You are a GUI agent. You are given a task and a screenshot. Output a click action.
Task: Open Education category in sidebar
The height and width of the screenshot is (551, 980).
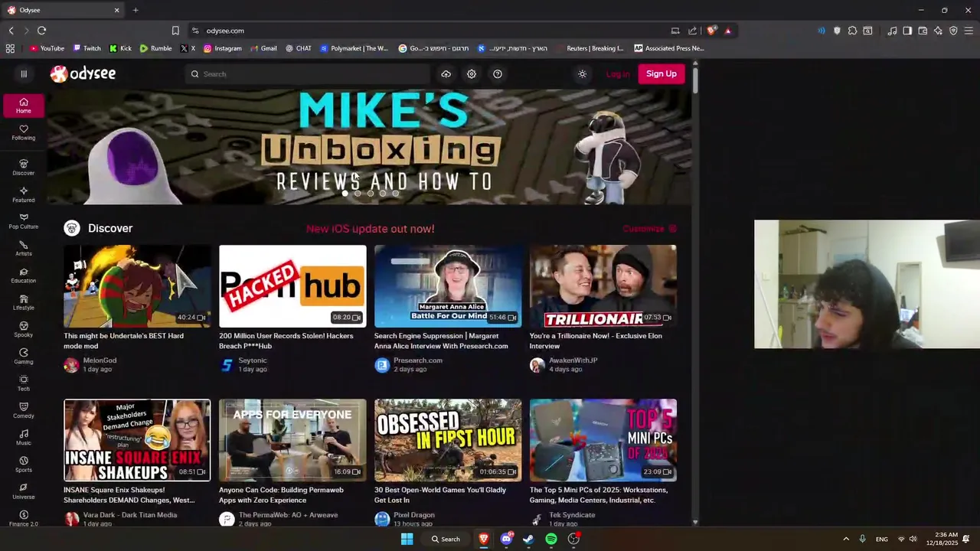point(24,275)
